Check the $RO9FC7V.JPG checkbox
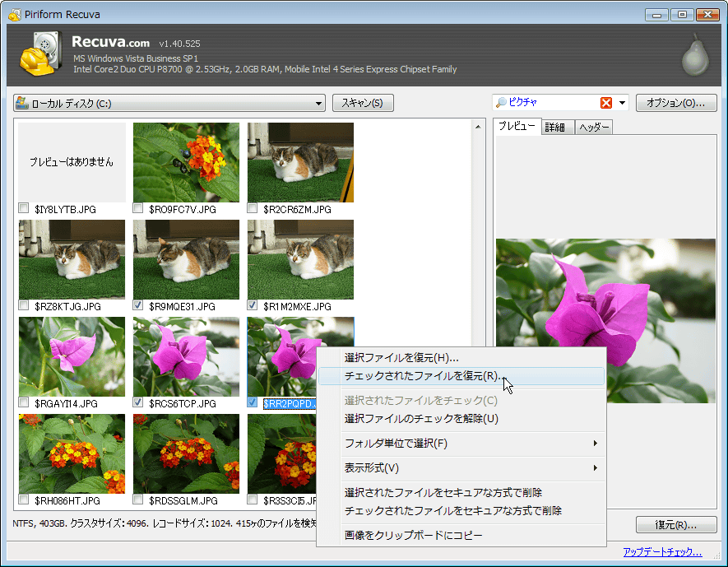 [x=137, y=207]
